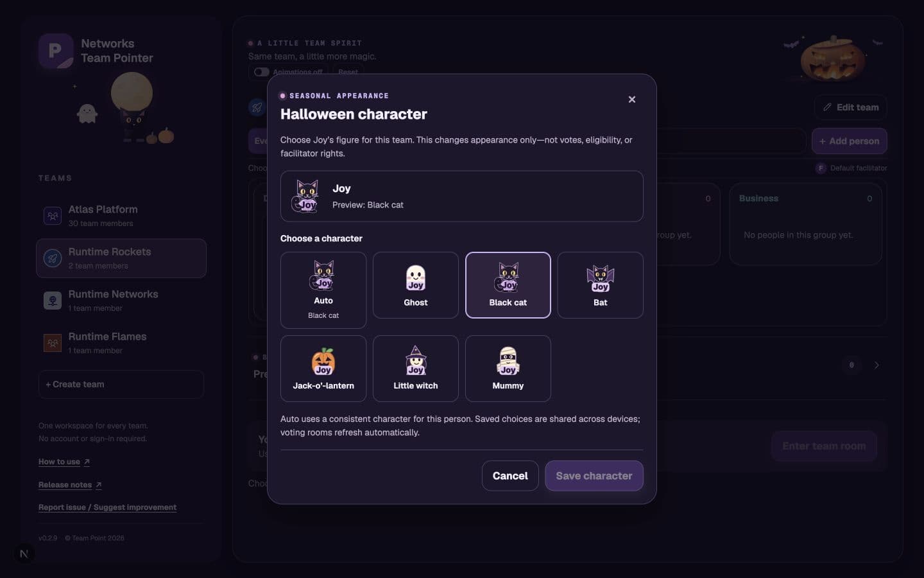924x578 pixels.
Task: Click the Atlas Platform team icon
Action: pos(53,216)
